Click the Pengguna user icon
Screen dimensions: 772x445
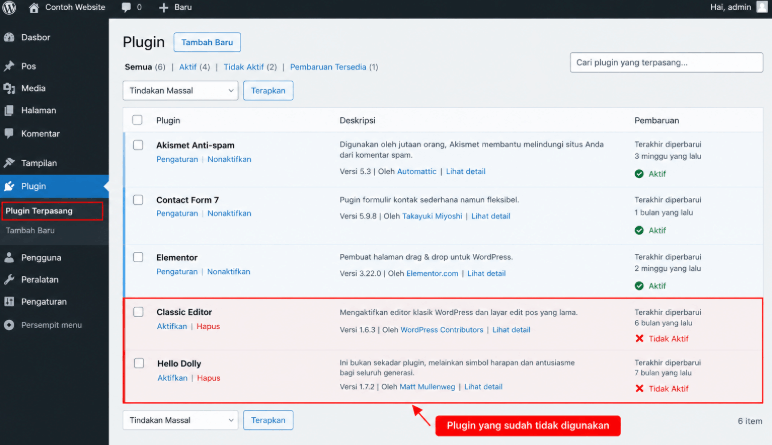pos(9,257)
